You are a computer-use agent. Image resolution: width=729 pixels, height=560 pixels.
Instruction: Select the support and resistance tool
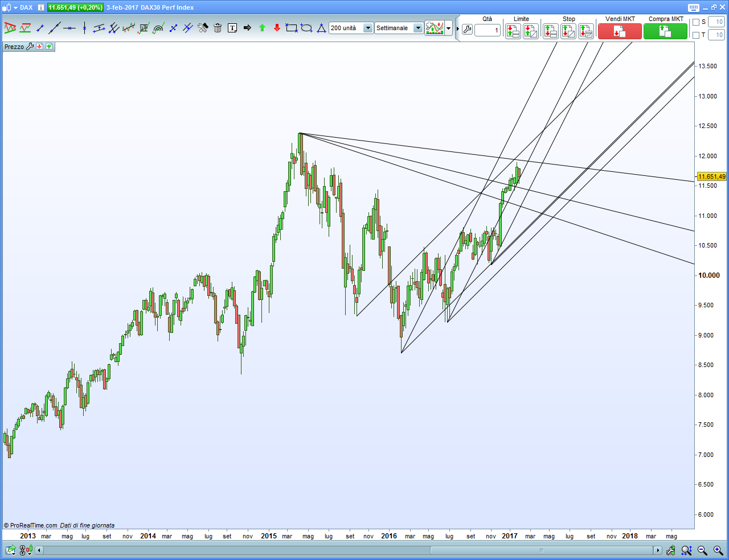coord(25,28)
